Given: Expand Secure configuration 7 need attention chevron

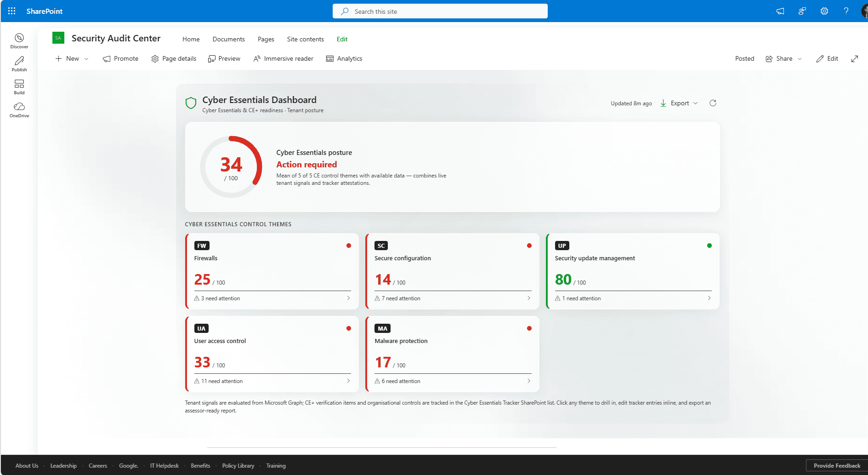Looking at the screenshot, I should pos(528,298).
